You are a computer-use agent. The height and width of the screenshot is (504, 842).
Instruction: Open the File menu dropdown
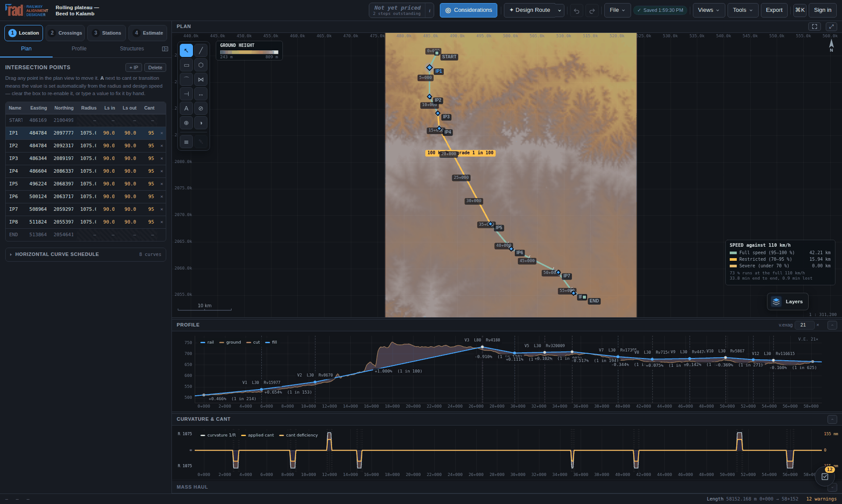(x=617, y=10)
